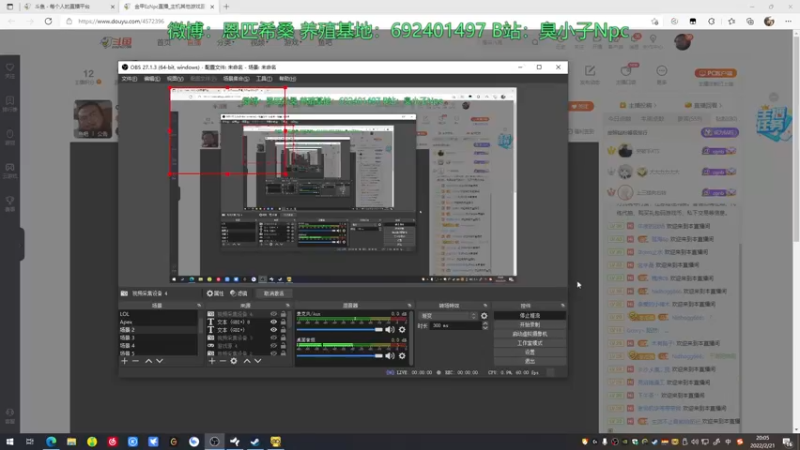
Task: Toggle visibility of first video capture source
Action: click(x=273, y=314)
